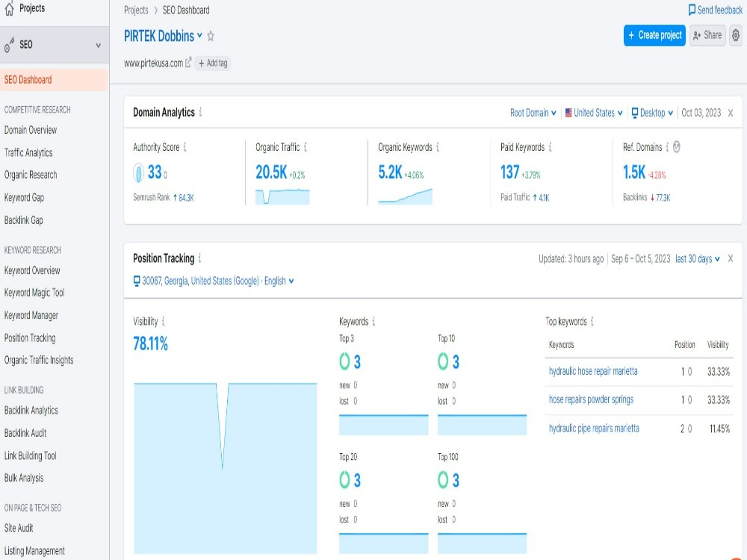Viewport: 747px width, 560px height.
Task: Click the Paid Traffic 4.1K value
Action: point(544,198)
